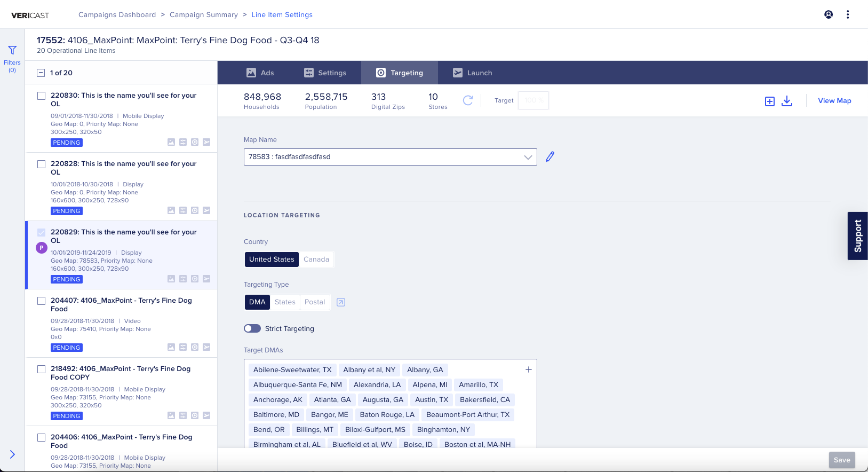This screenshot has width=868, height=472.
Task: Expand the left sidebar chevron arrow
Action: pos(12,454)
